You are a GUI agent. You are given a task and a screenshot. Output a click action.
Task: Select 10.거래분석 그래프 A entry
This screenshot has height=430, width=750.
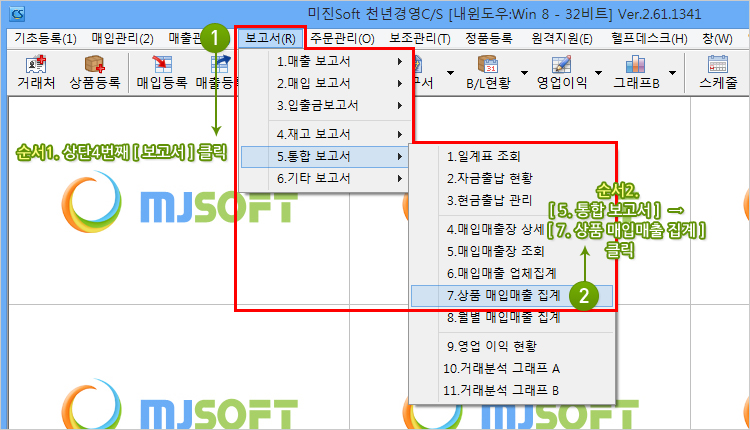tap(512, 368)
